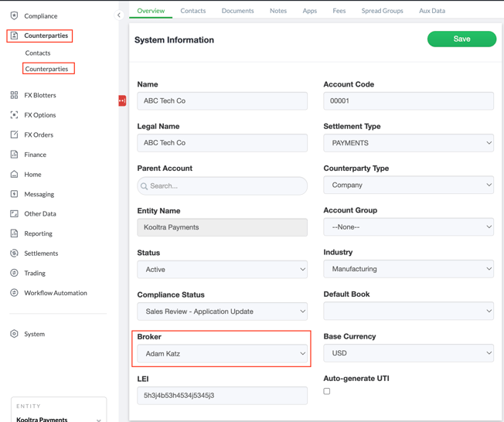
Task: Click the Settlements icon
Action: coord(14,254)
